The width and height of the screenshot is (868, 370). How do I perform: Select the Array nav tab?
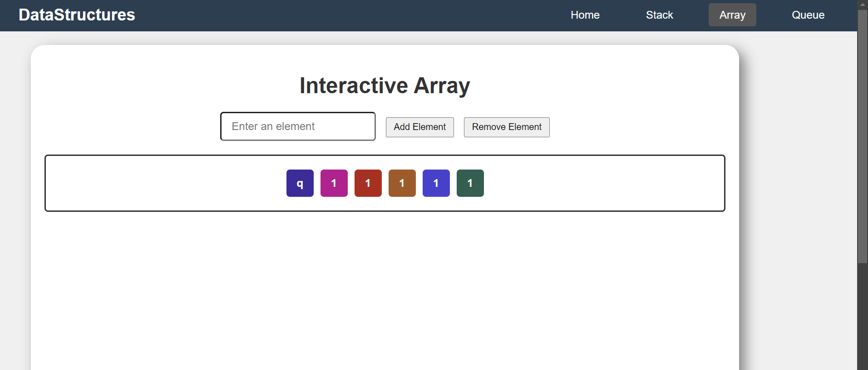coord(732,15)
